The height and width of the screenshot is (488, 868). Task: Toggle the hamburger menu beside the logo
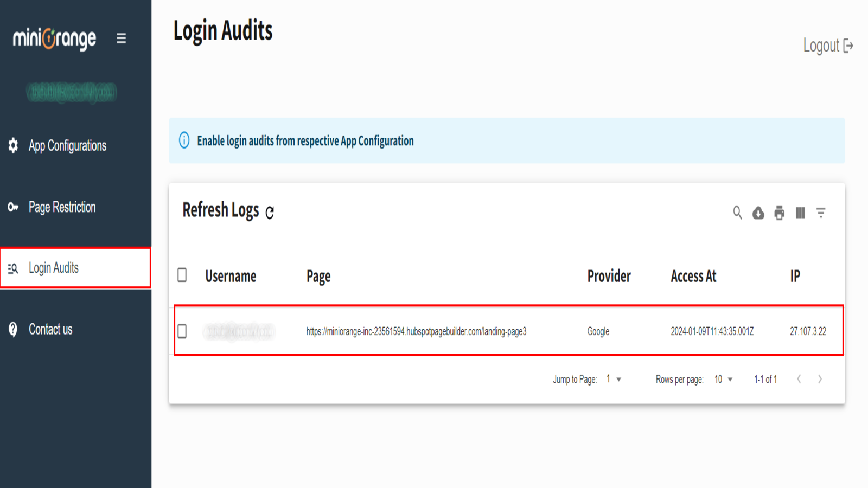pos(121,38)
